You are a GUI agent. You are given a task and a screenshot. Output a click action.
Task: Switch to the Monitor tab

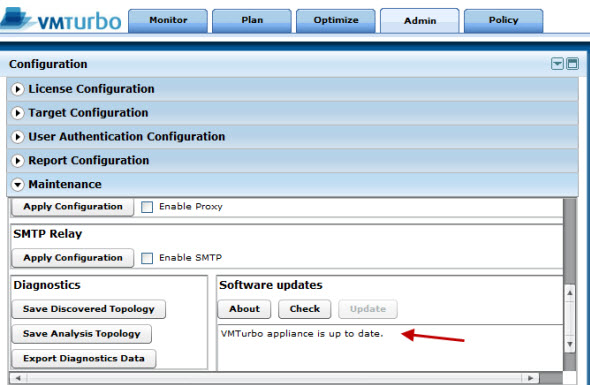(168, 21)
